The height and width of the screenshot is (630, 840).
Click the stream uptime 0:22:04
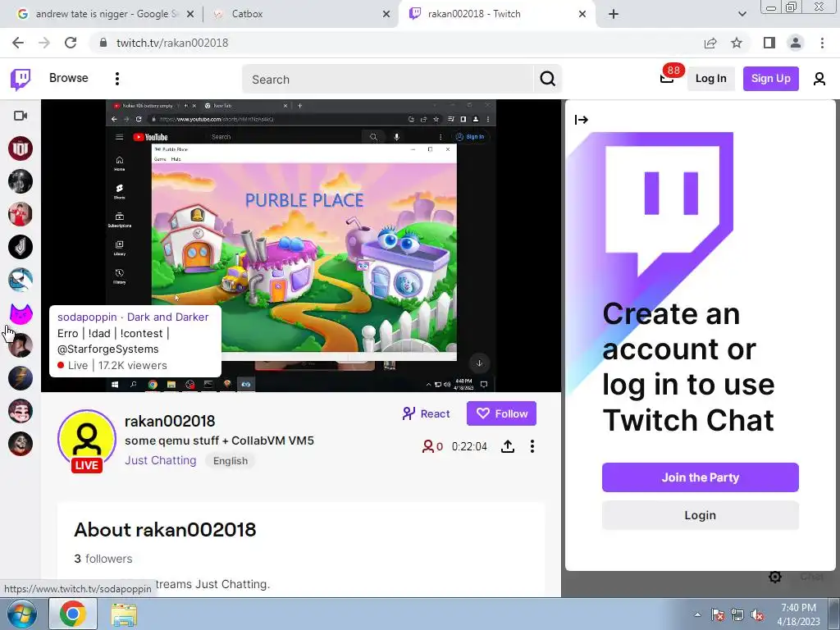click(469, 447)
